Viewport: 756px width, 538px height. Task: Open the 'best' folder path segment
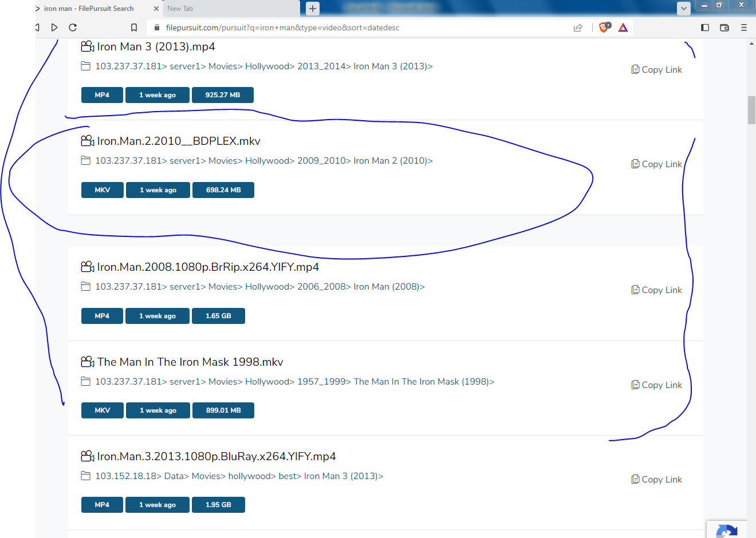pos(289,476)
